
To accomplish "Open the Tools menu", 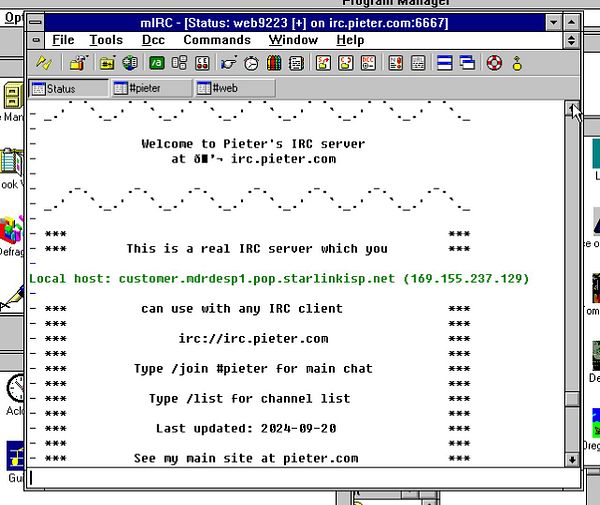I will tap(106, 40).
